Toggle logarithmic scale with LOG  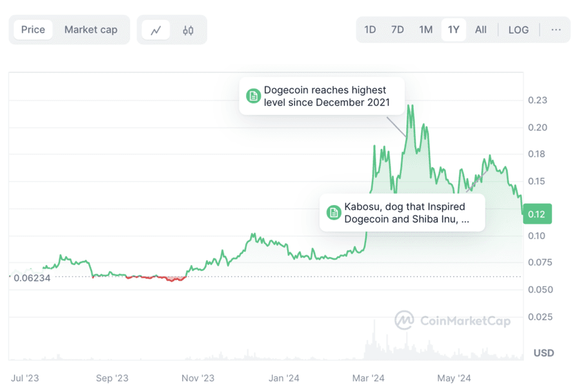point(518,29)
